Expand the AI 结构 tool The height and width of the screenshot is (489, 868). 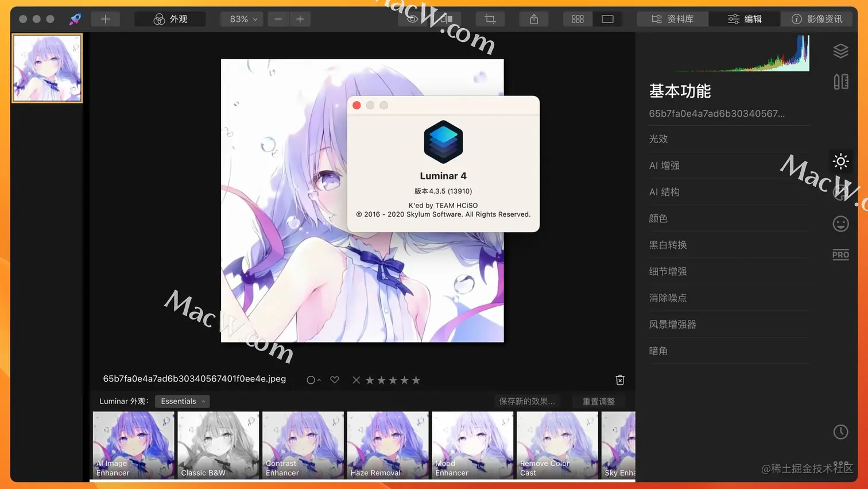point(729,192)
